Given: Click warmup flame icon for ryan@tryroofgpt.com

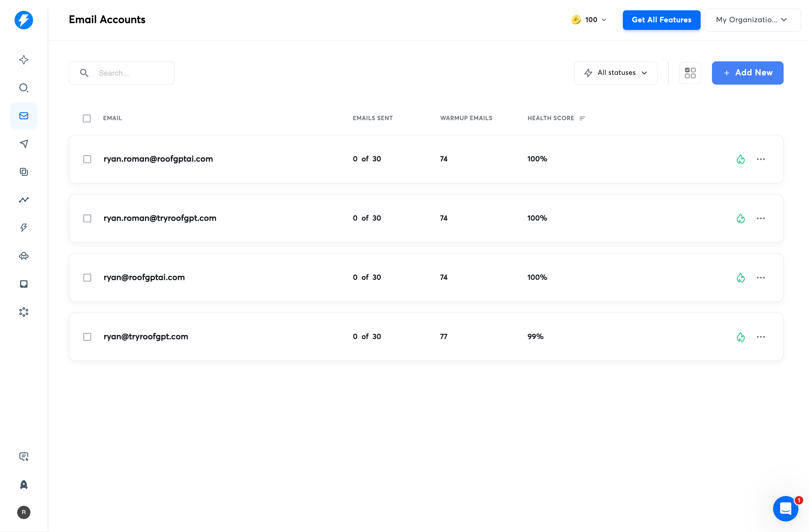Looking at the screenshot, I should coord(741,337).
